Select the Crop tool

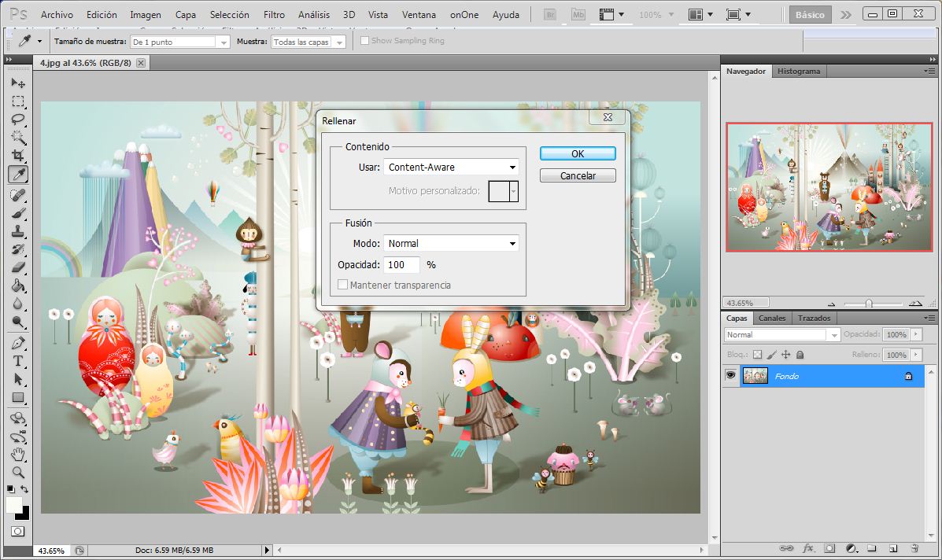coord(18,156)
